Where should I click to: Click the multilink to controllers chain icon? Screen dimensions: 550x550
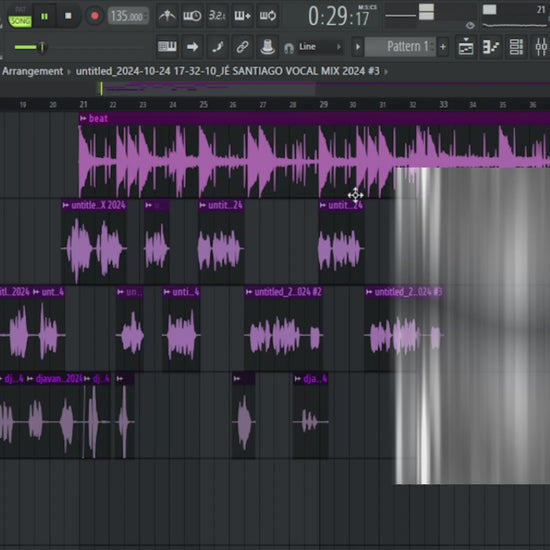[x=242, y=47]
